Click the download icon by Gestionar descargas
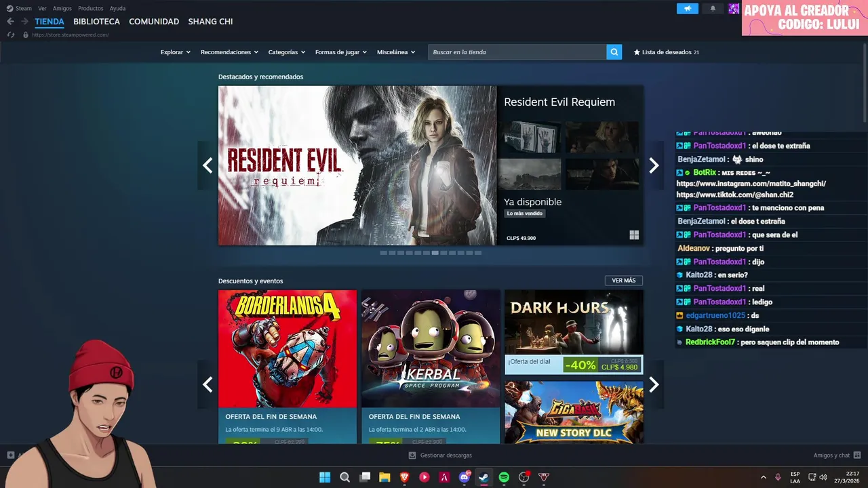Image resolution: width=868 pixels, height=488 pixels. (412, 455)
